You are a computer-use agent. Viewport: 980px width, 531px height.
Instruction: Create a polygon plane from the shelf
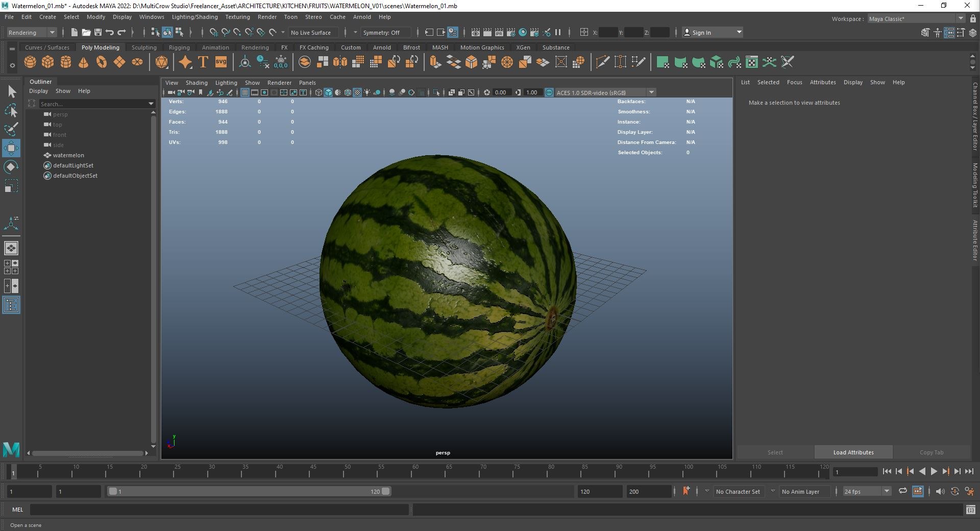click(119, 62)
